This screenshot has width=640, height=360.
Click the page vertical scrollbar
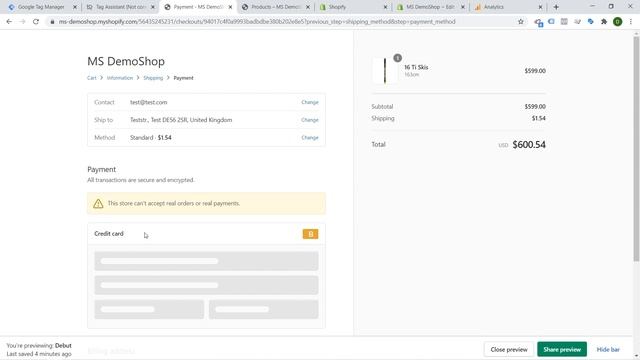636,149
